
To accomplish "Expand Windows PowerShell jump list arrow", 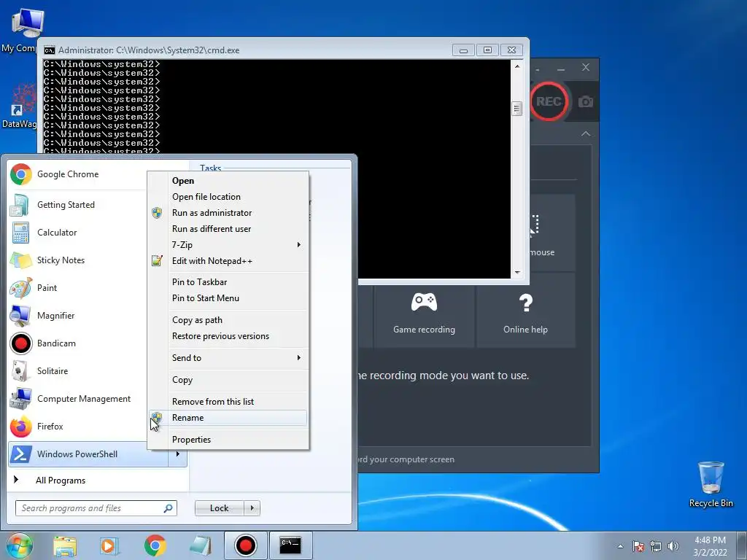I will [178, 454].
